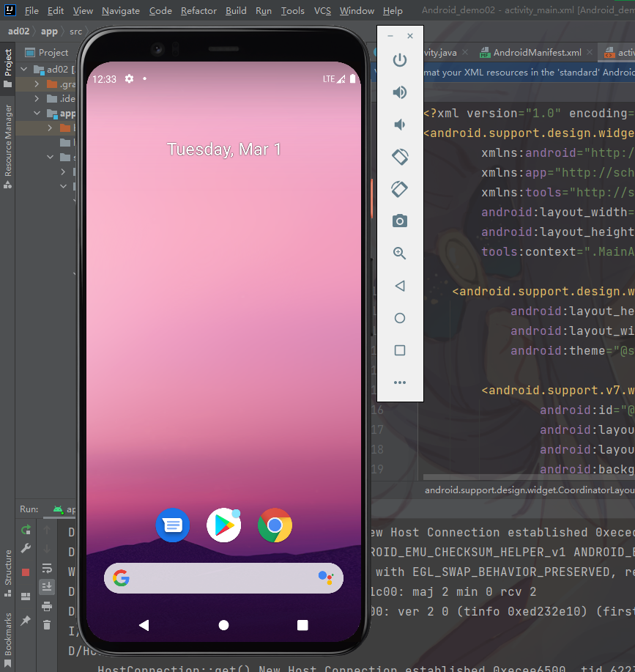
Task: Open the Resource Manager sidebar tab
Action: pyautogui.click(x=8, y=146)
